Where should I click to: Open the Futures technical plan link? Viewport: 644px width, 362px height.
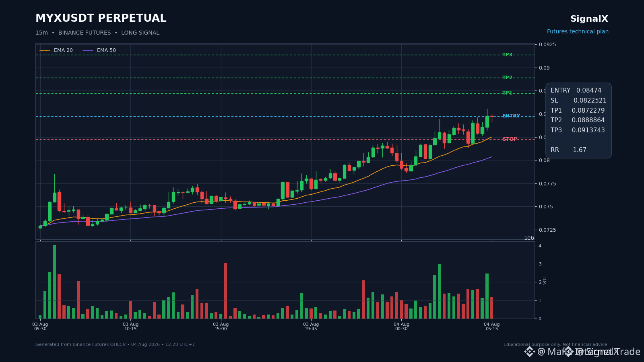(578, 32)
